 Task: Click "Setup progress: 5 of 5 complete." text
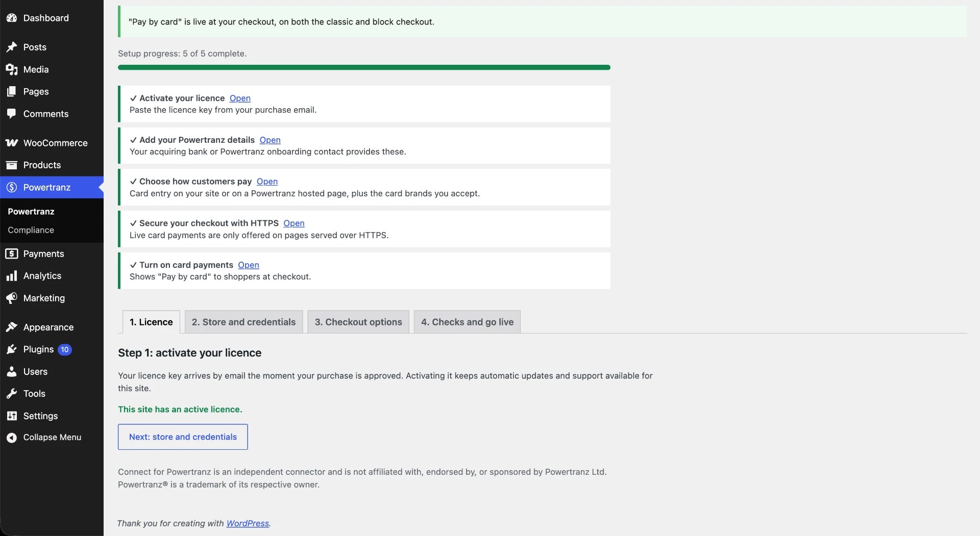182,54
